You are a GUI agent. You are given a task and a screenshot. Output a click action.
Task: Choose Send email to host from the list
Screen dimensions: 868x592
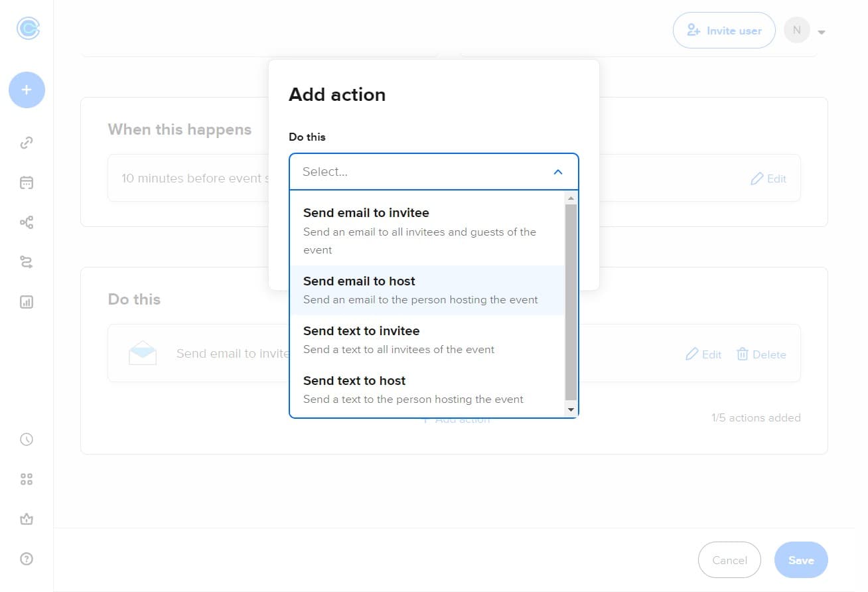click(x=359, y=281)
